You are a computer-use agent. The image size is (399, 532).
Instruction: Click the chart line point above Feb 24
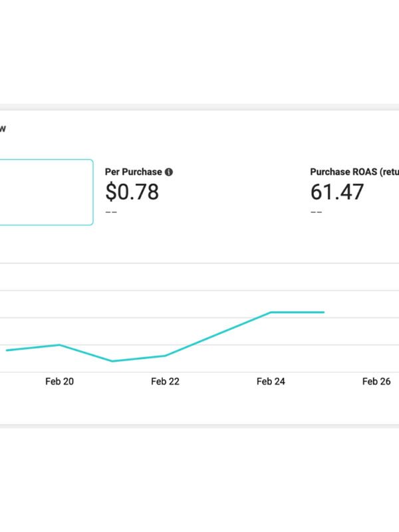pos(271,312)
